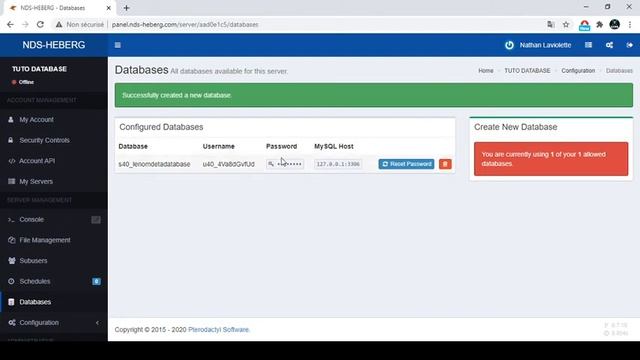Open the Chrome three-dot menu
The image size is (640, 360).
630,24
